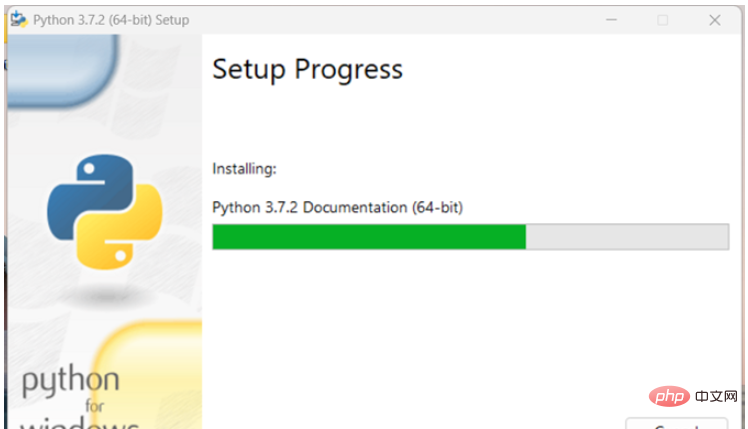This screenshot has height=429, width=748.
Task: Click Python 3.7.2 Documentation (64-bit) text
Action: (x=338, y=208)
